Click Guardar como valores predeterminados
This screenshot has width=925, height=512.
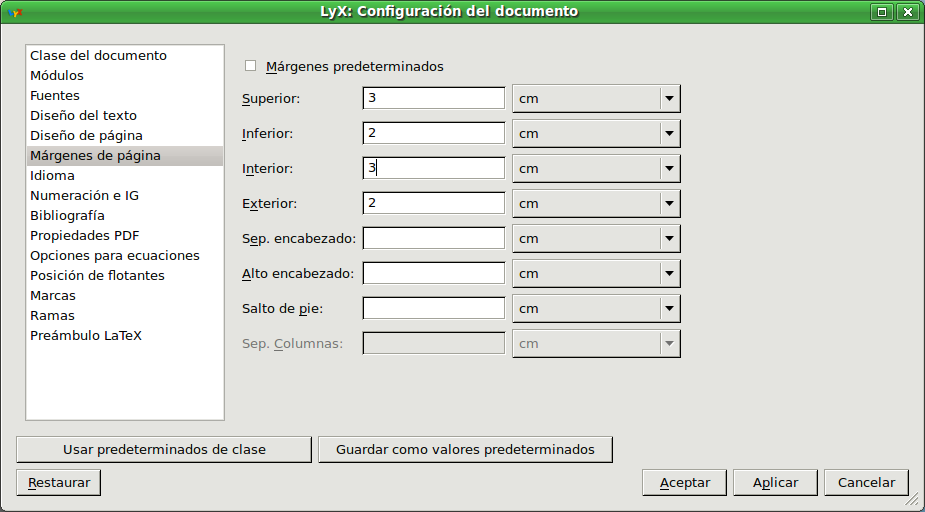[465, 449]
